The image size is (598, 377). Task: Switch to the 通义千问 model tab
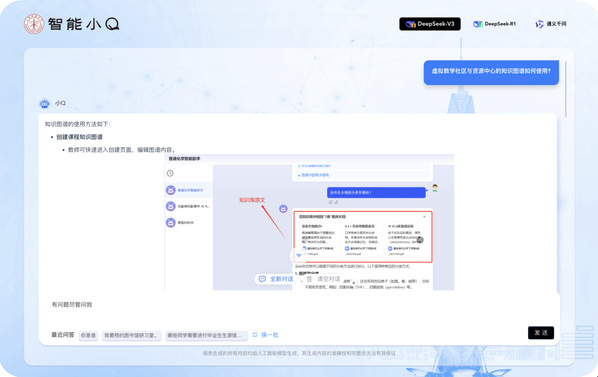[x=551, y=24]
